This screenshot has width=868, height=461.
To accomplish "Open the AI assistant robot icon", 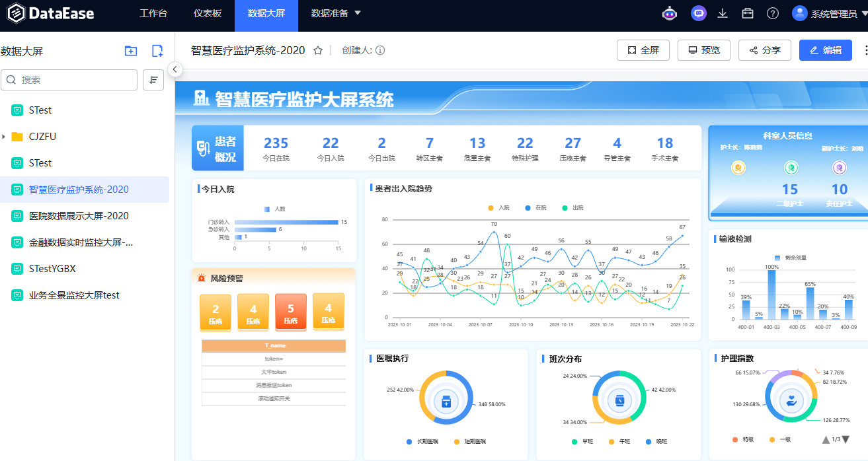I will point(670,13).
